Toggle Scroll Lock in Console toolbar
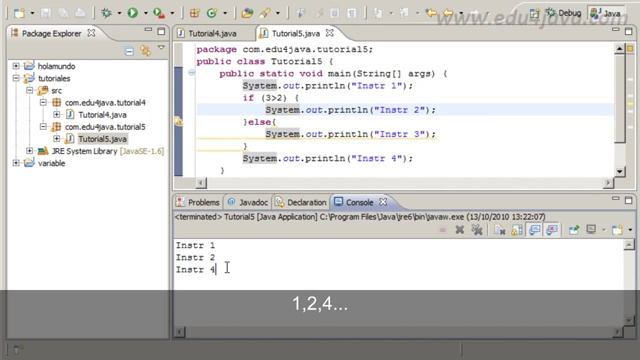This screenshot has height=360, width=640. [517, 230]
